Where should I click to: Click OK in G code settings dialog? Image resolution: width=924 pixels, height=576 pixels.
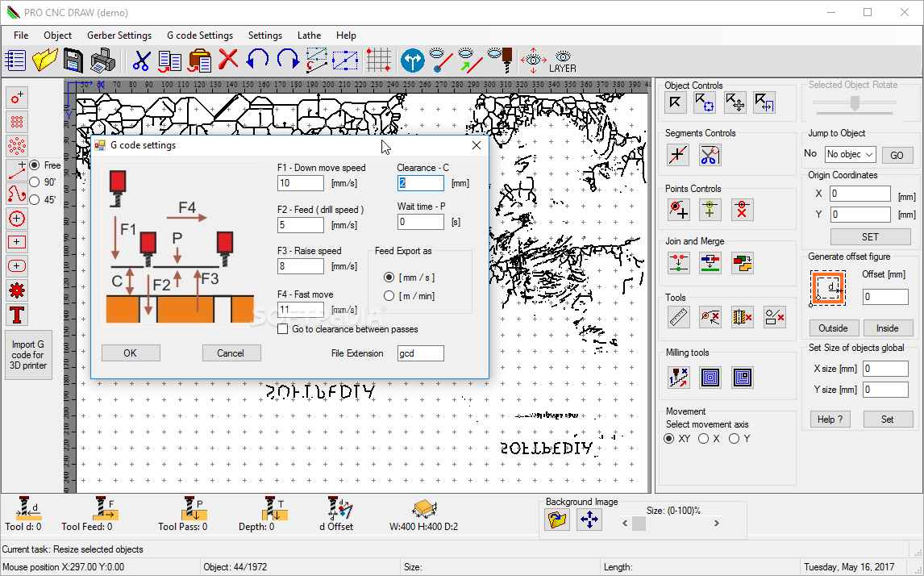131,353
